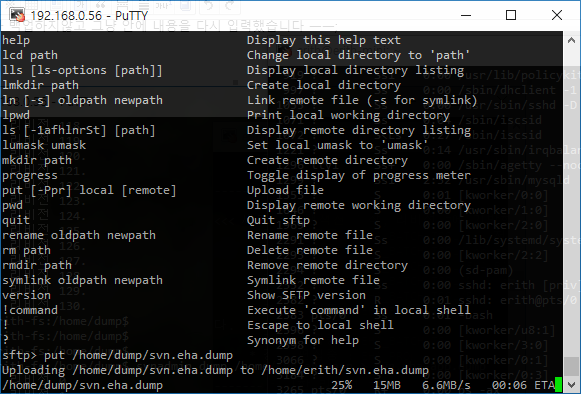581x394 pixels.
Task: Click the scrollbar up arrow
Action: 571,40
